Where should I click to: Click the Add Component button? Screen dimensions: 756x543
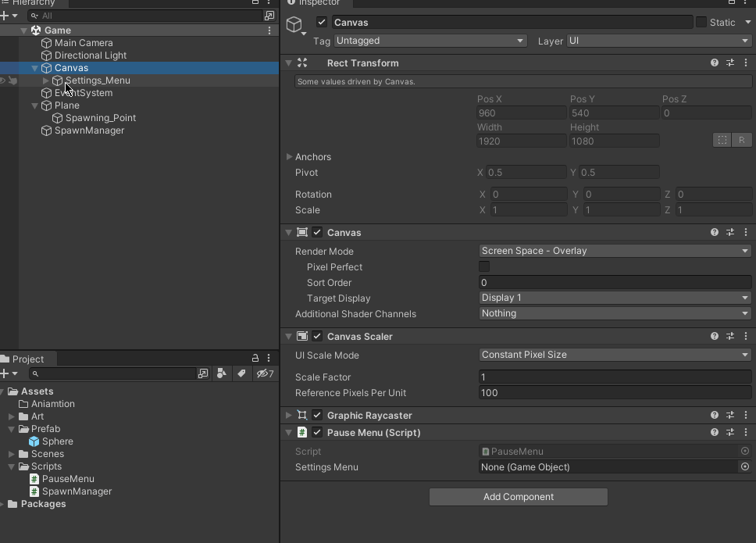pyautogui.click(x=519, y=497)
